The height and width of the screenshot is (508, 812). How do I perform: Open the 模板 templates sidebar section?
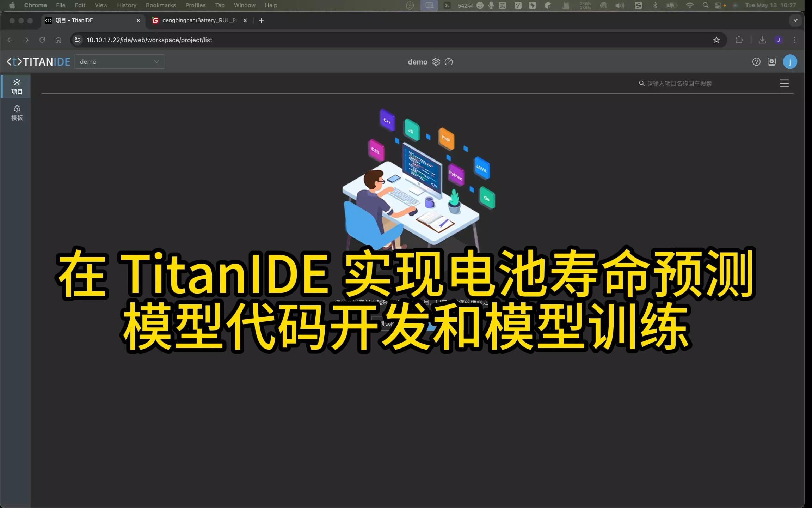click(x=17, y=113)
